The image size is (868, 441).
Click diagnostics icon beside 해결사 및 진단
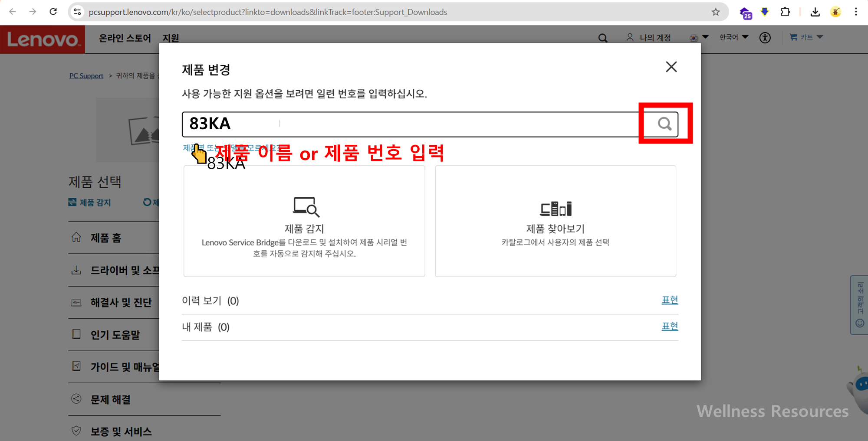[76, 303]
